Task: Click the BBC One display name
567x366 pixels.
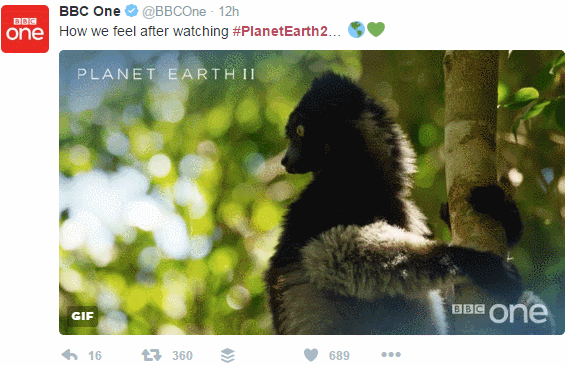Action: tap(90, 11)
